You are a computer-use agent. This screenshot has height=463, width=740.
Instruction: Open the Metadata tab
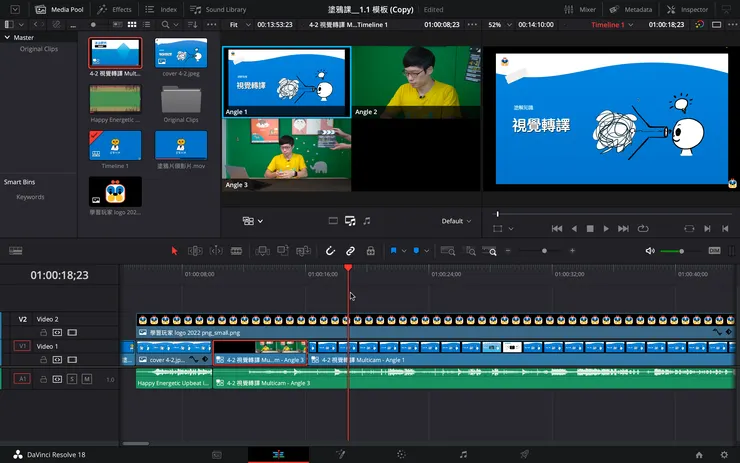631,9
